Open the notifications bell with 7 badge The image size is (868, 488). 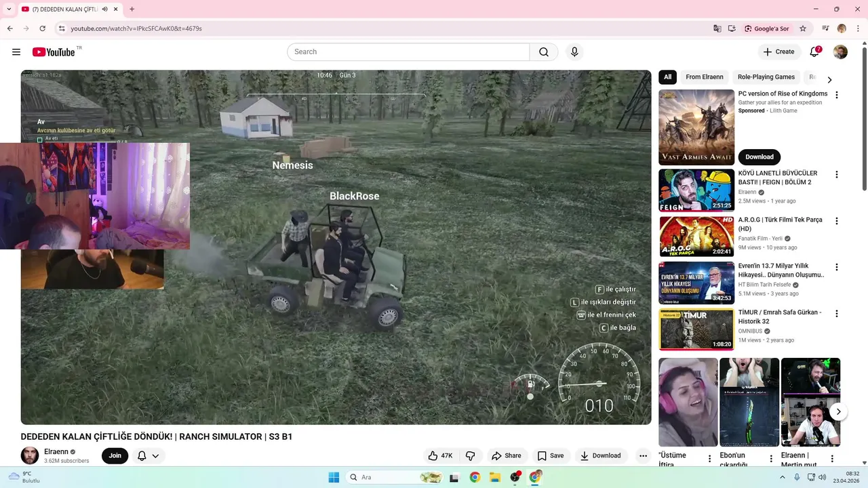[815, 52]
